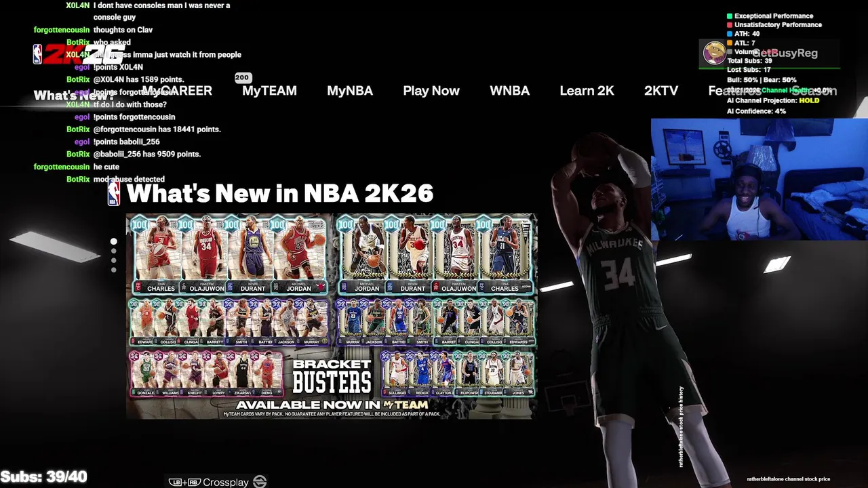The height and width of the screenshot is (488, 868).
Task: Click the 'Subs: 39/40' counter
Action: 43,477
